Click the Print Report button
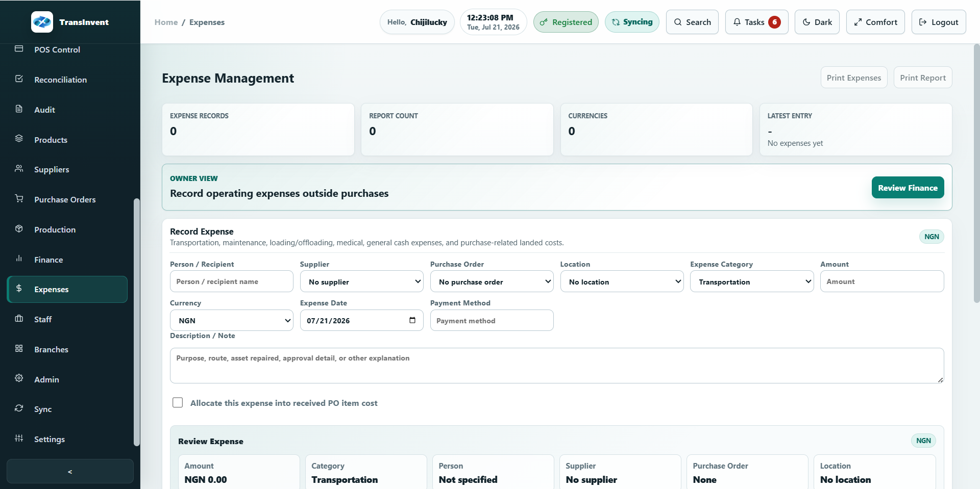 point(923,78)
